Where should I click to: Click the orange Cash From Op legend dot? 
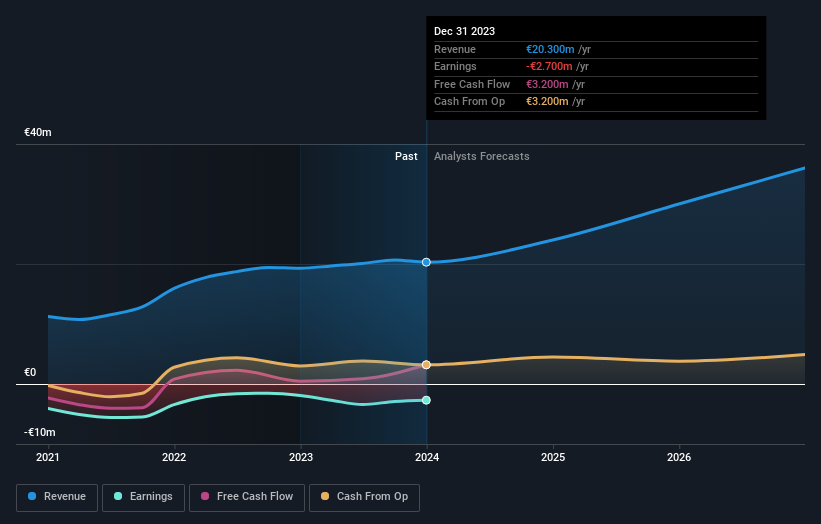pos(325,496)
